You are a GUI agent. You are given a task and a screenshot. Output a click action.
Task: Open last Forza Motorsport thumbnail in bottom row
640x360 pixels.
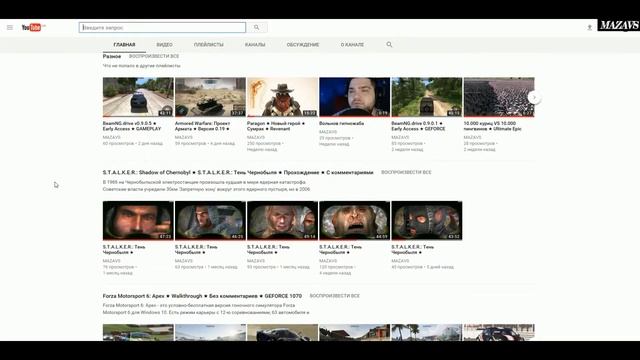coord(499,333)
